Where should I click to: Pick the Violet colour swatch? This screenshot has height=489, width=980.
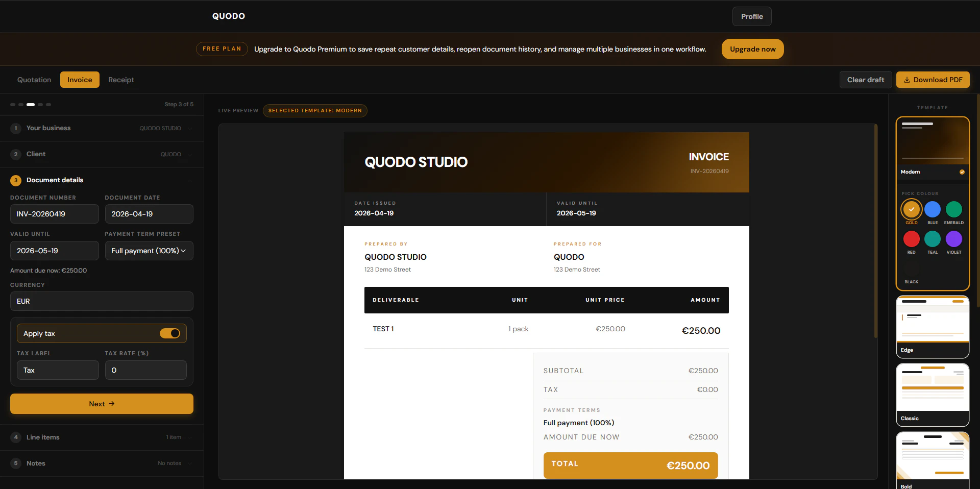[x=954, y=239]
